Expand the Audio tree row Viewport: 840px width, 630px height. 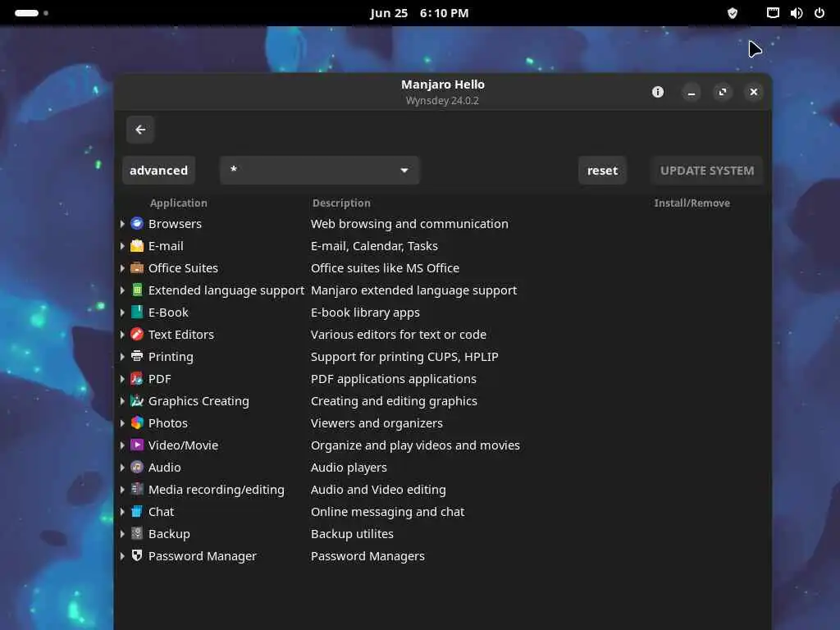point(122,467)
